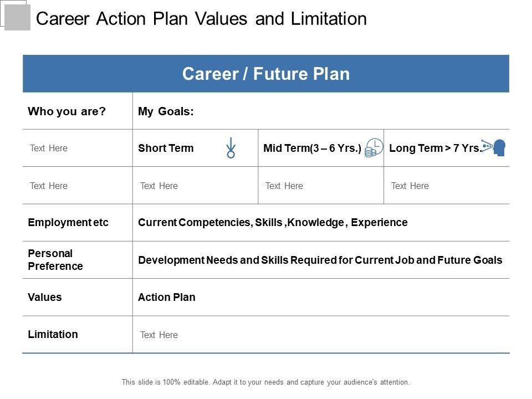The height and width of the screenshot is (399, 532).
Task: Select the "Short Term" label text
Action: [x=166, y=148]
